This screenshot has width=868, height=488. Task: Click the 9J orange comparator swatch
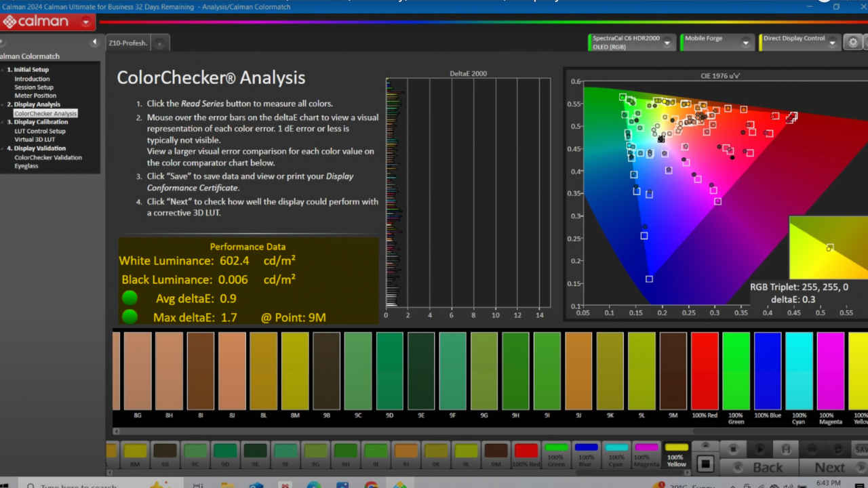coord(578,371)
